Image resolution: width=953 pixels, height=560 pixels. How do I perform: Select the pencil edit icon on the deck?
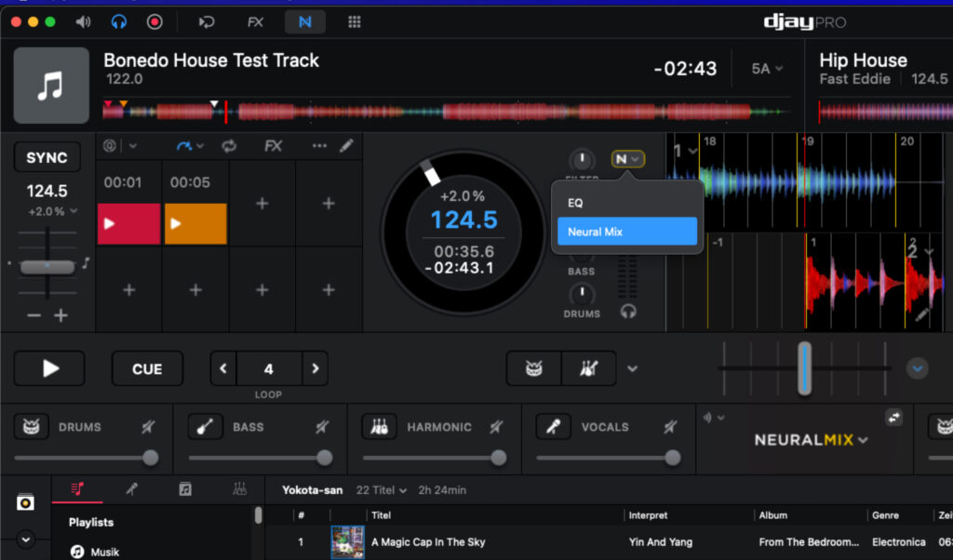[345, 145]
